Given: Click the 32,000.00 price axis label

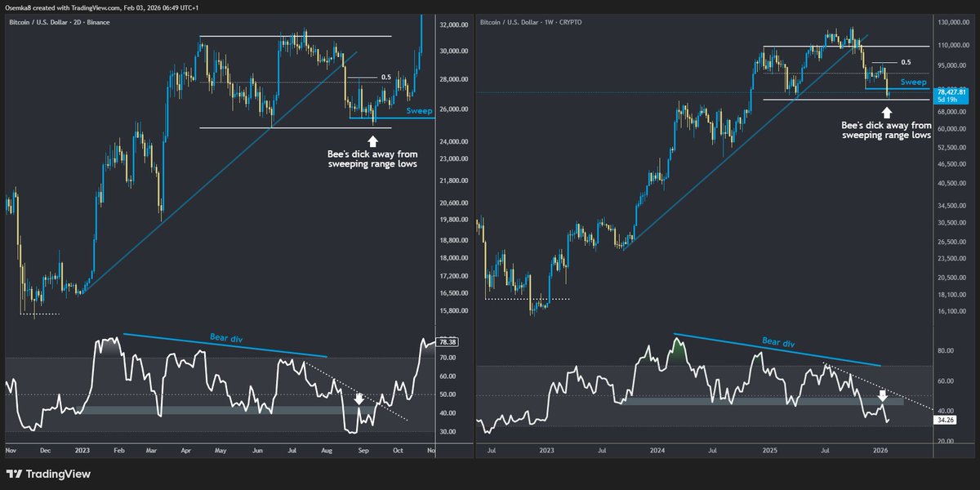Looking at the screenshot, I should click(452, 25).
